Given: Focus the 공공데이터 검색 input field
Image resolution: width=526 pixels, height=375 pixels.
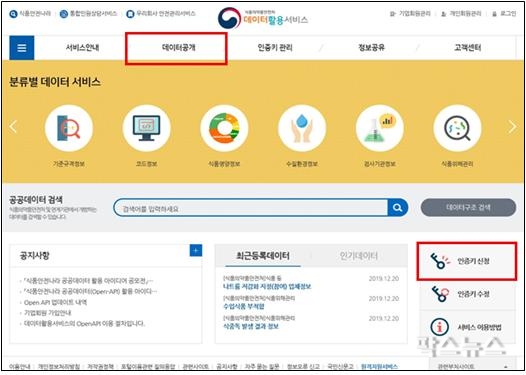Looking at the screenshot, I should point(251,208).
